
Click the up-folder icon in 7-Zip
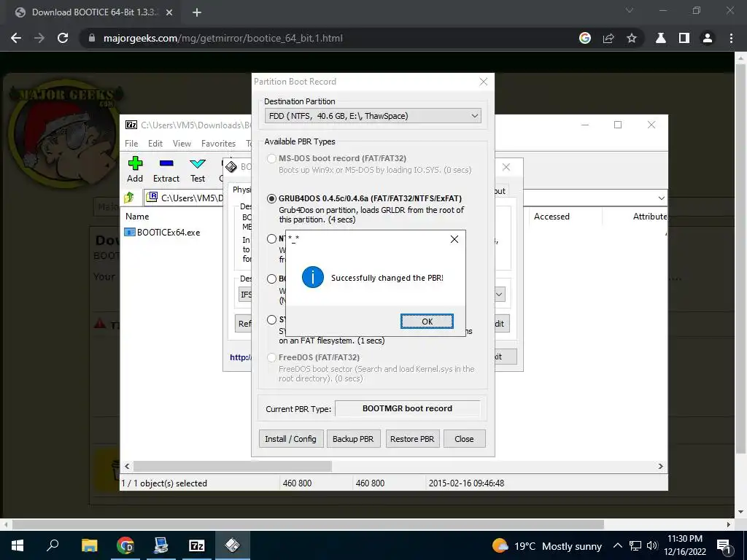pos(128,197)
